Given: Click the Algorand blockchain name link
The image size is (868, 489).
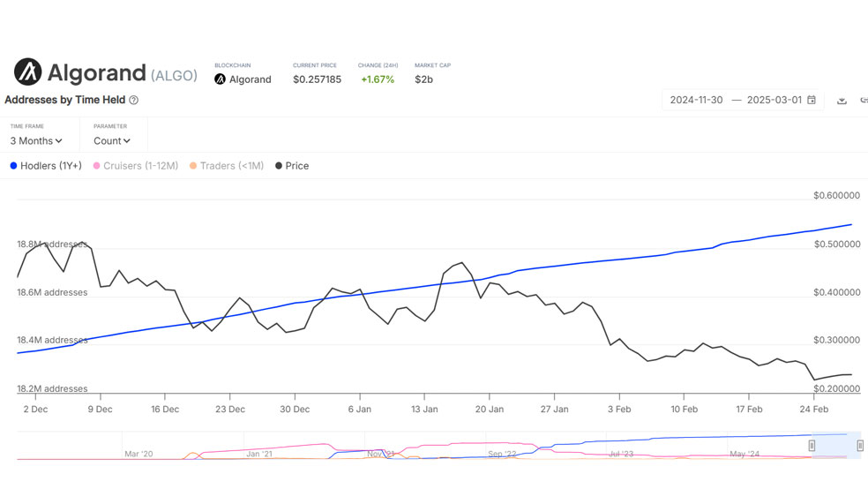Looking at the screenshot, I should 251,79.
